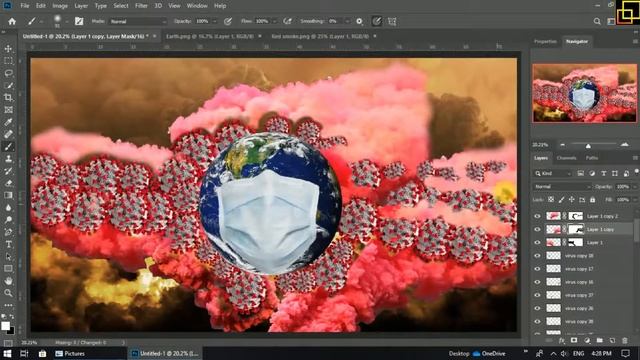The image size is (640, 360).
Task: Select the Clone Stamp tool
Action: 8,159
